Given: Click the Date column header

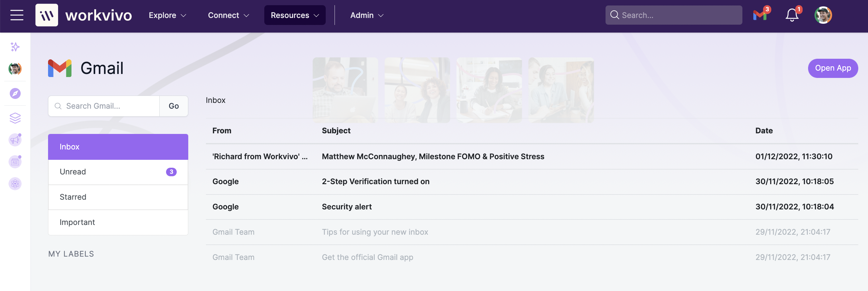Looking at the screenshot, I should pyautogui.click(x=764, y=131).
